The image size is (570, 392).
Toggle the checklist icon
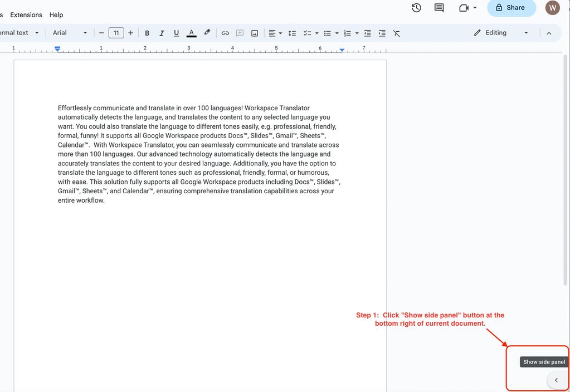pyautogui.click(x=308, y=33)
